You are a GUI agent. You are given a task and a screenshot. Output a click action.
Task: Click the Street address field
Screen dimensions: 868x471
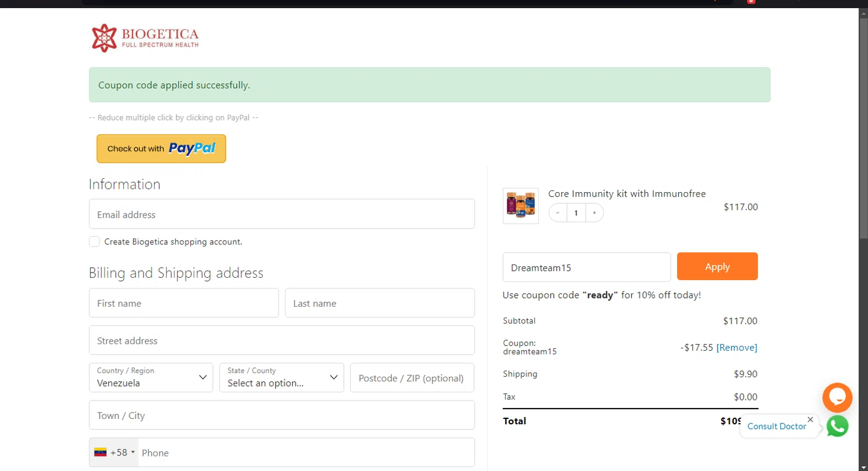point(282,340)
